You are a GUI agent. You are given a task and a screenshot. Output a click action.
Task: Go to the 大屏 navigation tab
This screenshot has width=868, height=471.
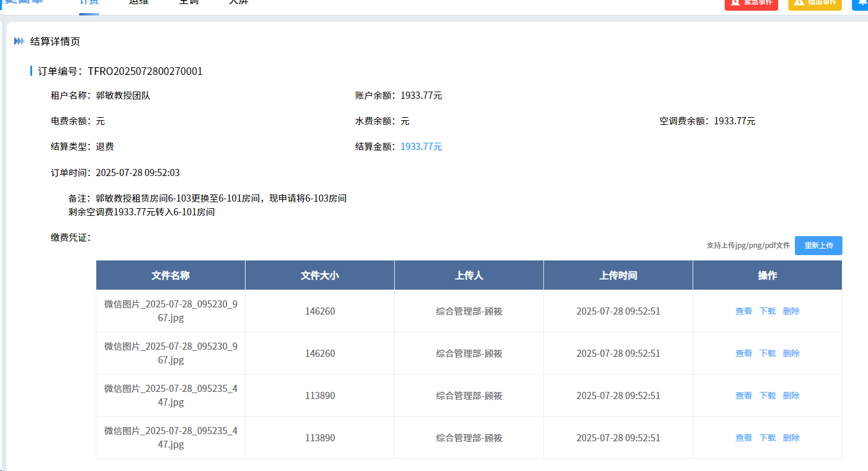click(238, 2)
